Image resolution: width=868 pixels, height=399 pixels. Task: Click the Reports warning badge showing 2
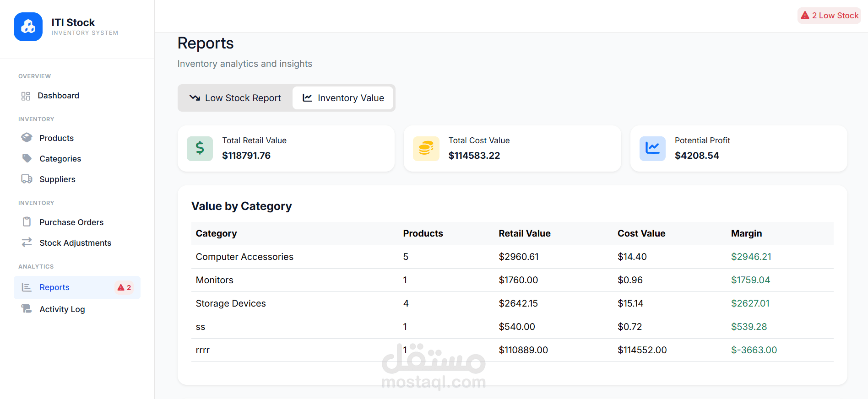124,288
